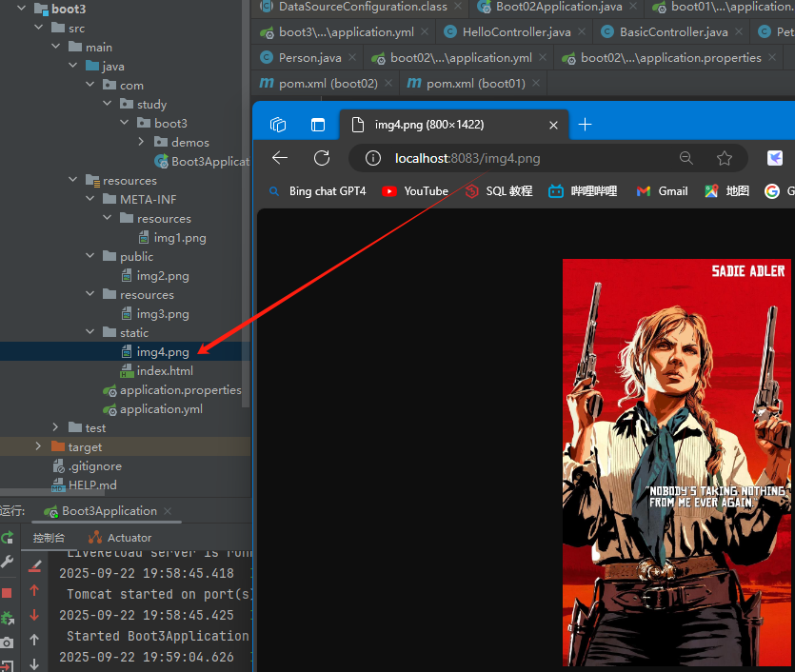Toggle the vertical tabs icon

(318, 125)
